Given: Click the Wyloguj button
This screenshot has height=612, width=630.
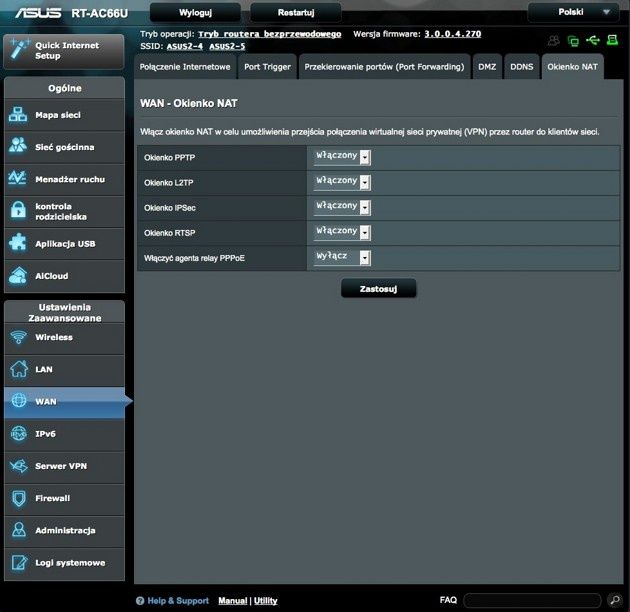Looking at the screenshot, I should tap(195, 13).
